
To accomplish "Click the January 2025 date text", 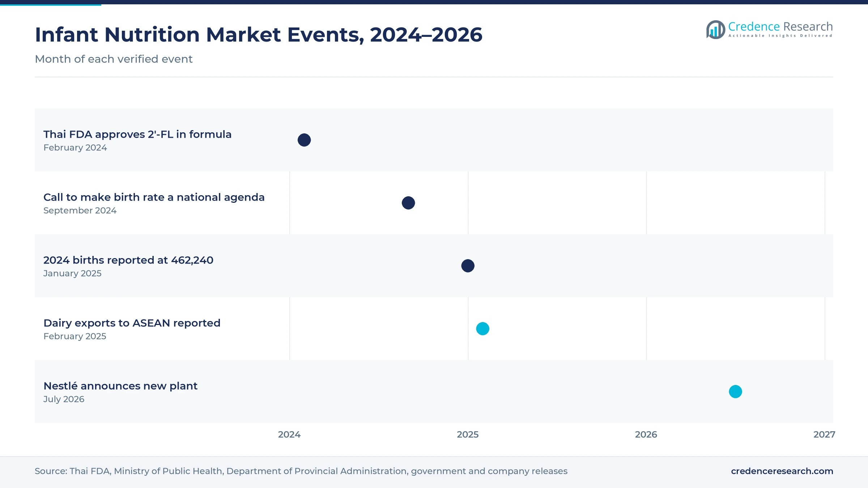I will [72, 273].
